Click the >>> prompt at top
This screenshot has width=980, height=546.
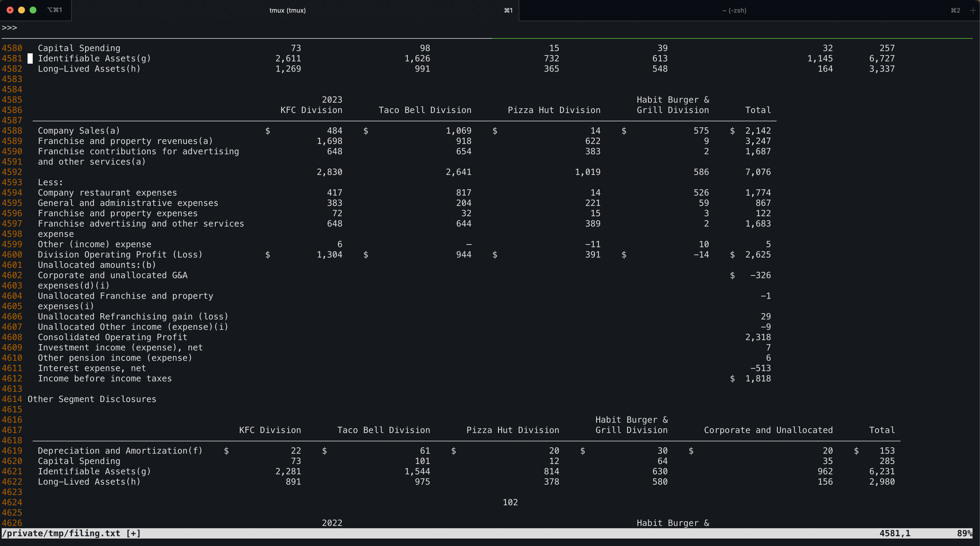tap(9, 28)
